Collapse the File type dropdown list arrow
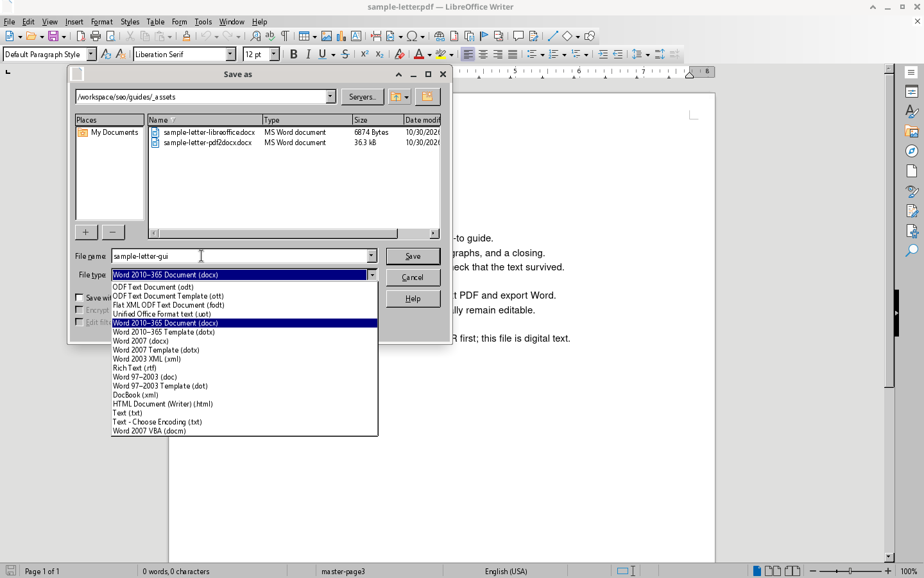924x578 pixels. [372, 275]
